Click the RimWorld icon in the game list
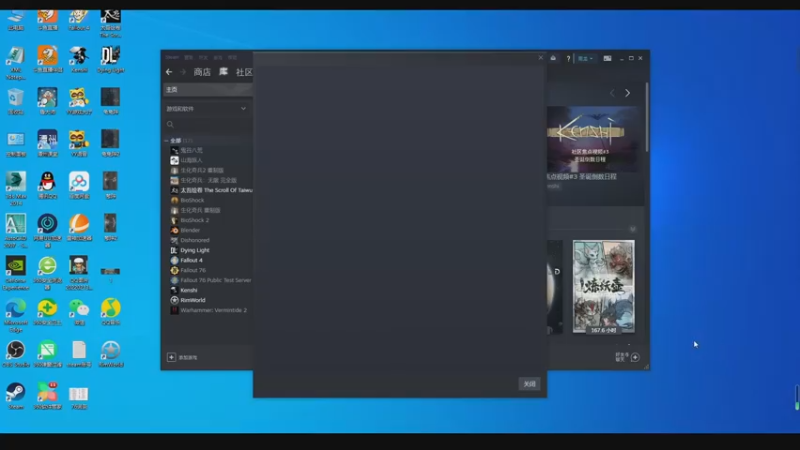The height and width of the screenshot is (450, 800). click(174, 300)
